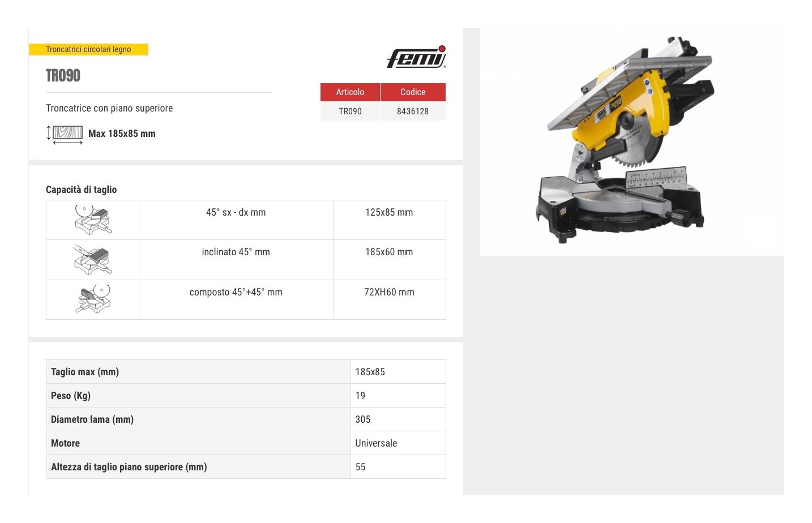Select the TR090 article cell

350,112
